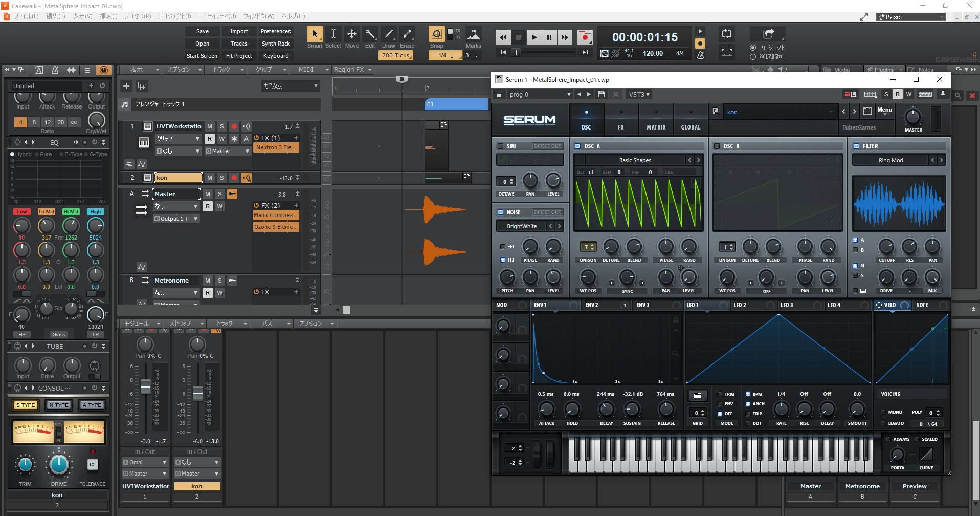Screen dimensions: 980x516
Task: Open Omni input dropdown in console
Action: (x=145, y=462)
